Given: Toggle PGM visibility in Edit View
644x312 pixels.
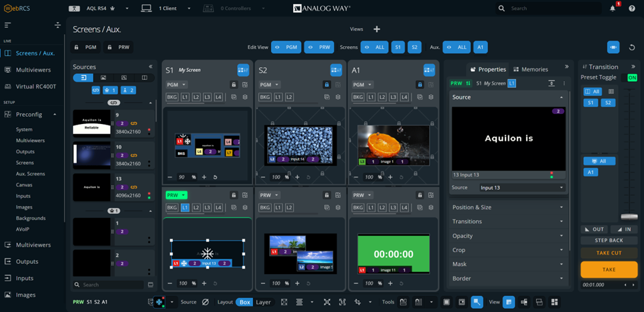Looking at the screenshot, I should pyautogui.click(x=285, y=47).
